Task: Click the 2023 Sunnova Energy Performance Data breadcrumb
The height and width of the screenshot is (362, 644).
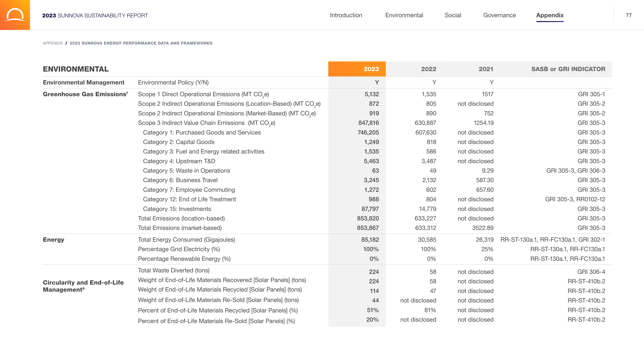Action: (x=141, y=43)
